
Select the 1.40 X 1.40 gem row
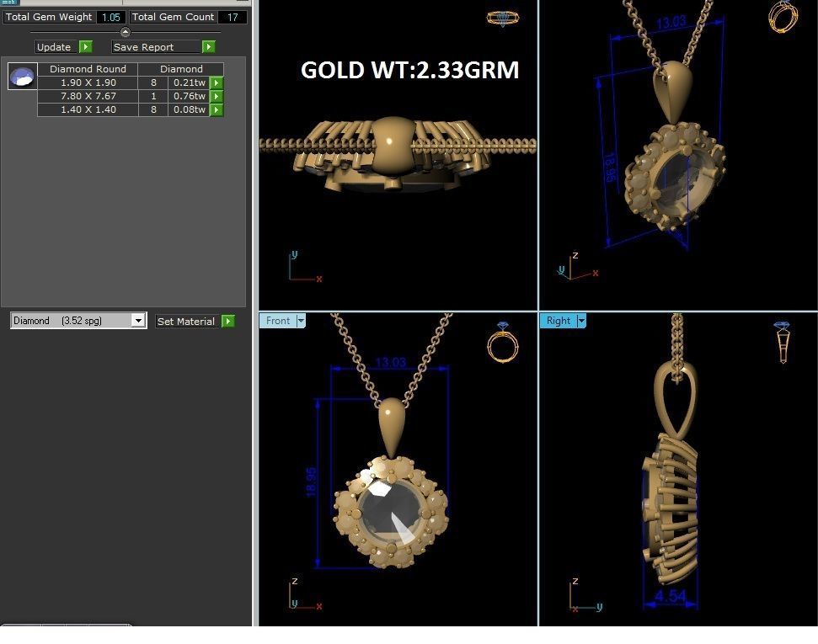[131, 109]
